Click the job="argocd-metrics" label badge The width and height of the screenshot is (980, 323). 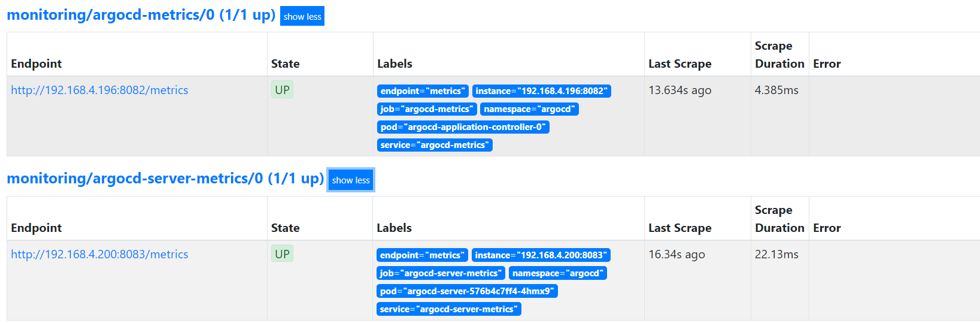pos(427,109)
